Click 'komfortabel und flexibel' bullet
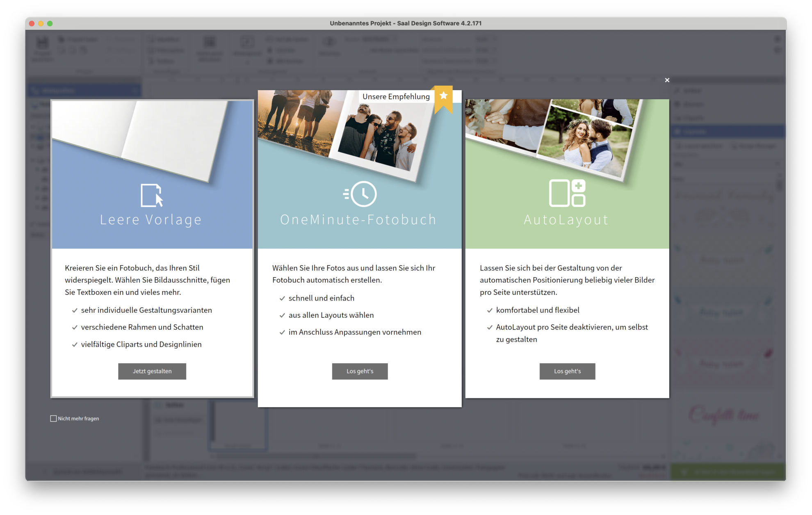Viewport: 812px width, 515px height. click(x=538, y=310)
